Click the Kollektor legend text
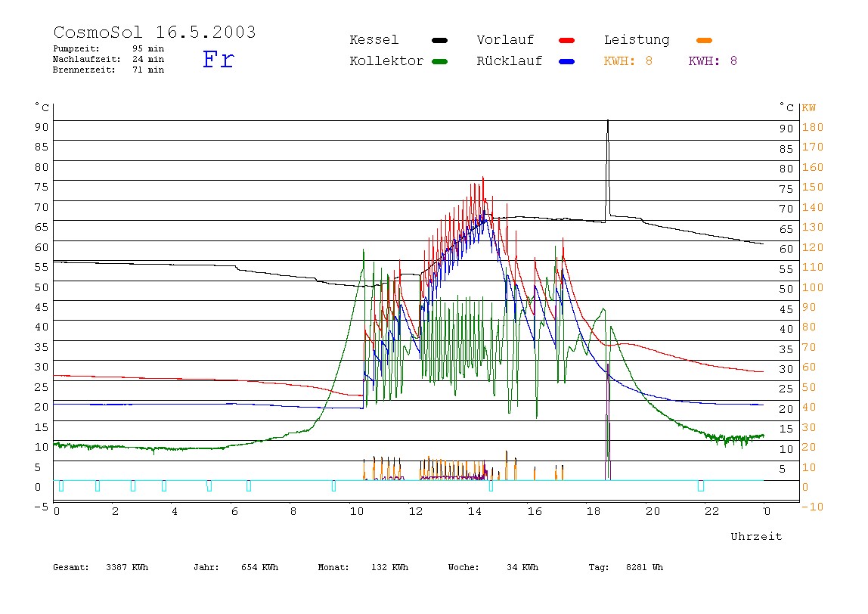 (x=386, y=61)
